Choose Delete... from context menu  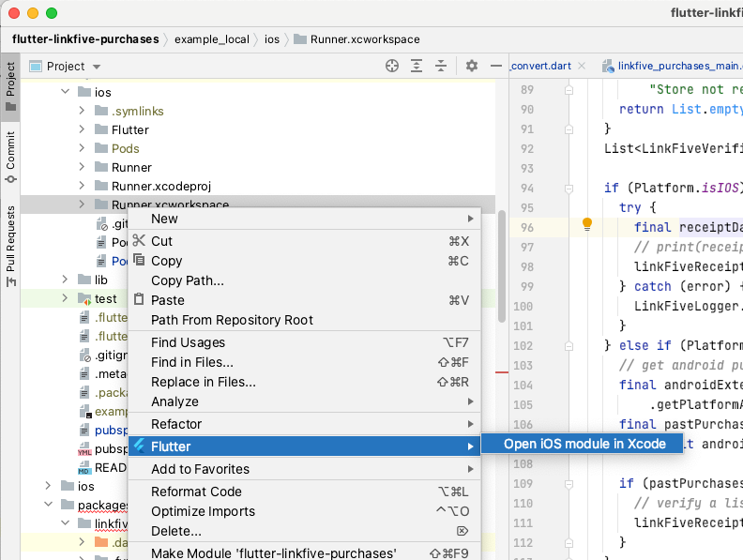coord(304,531)
